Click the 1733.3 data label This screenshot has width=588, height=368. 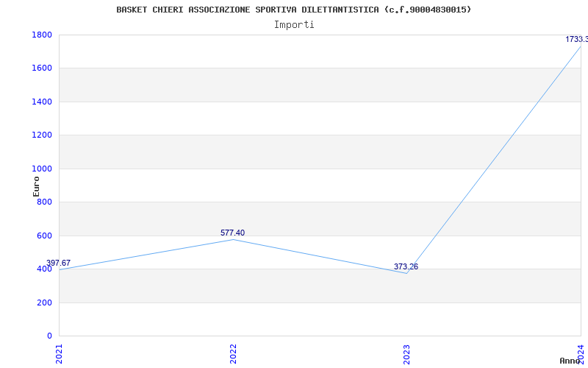(x=576, y=39)
